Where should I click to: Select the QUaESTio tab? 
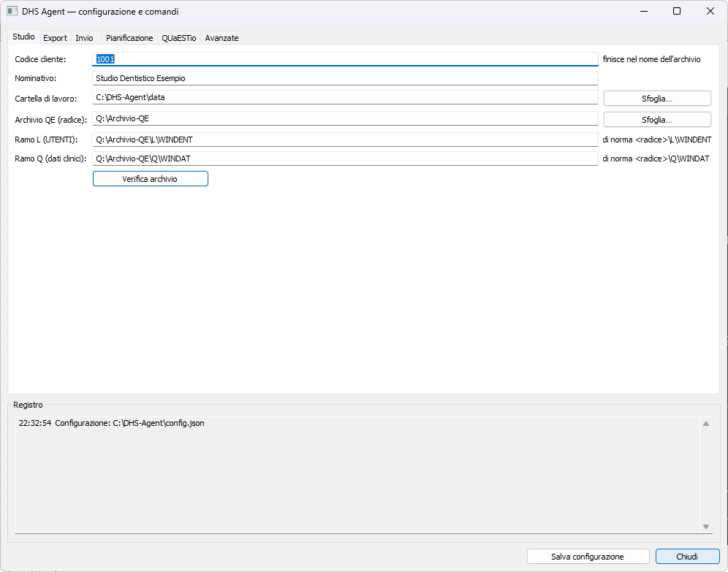click(179, 38)
